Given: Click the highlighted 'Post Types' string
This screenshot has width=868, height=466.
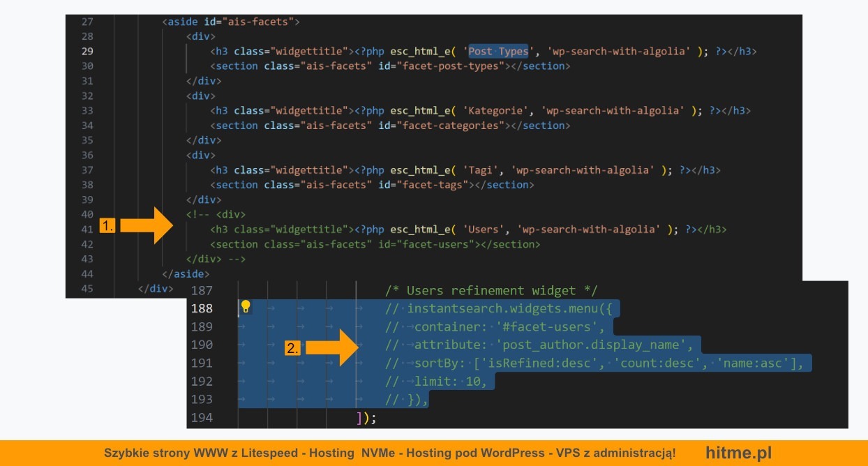Looking at the screenshot, I should [x=497, y=52].
